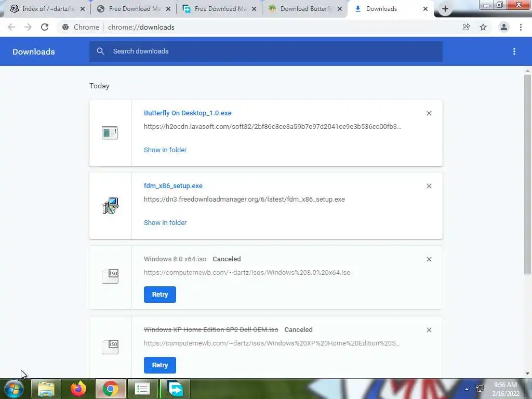The height and width of the screenshot is (399, 532).
Task: Bookmark this page with the star icon
Action: click(x=483, y=27)
